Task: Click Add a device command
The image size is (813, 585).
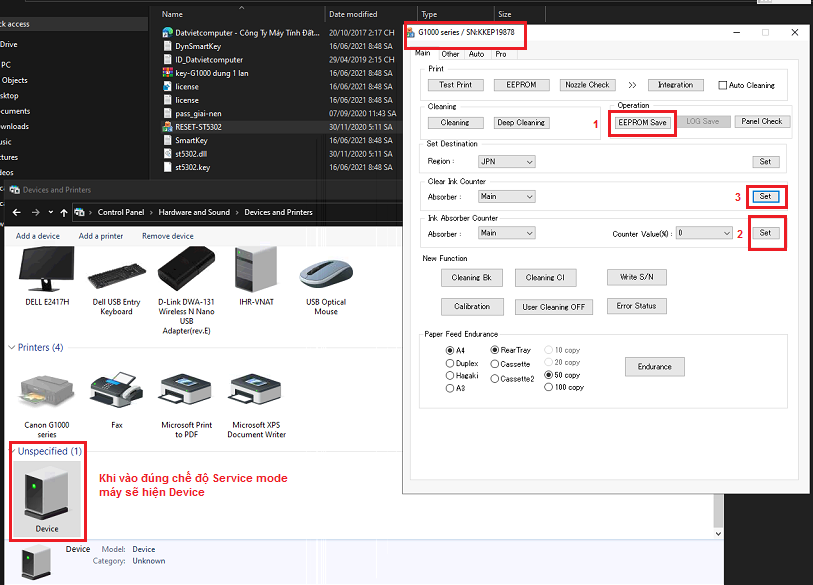Action: point(38,236)
